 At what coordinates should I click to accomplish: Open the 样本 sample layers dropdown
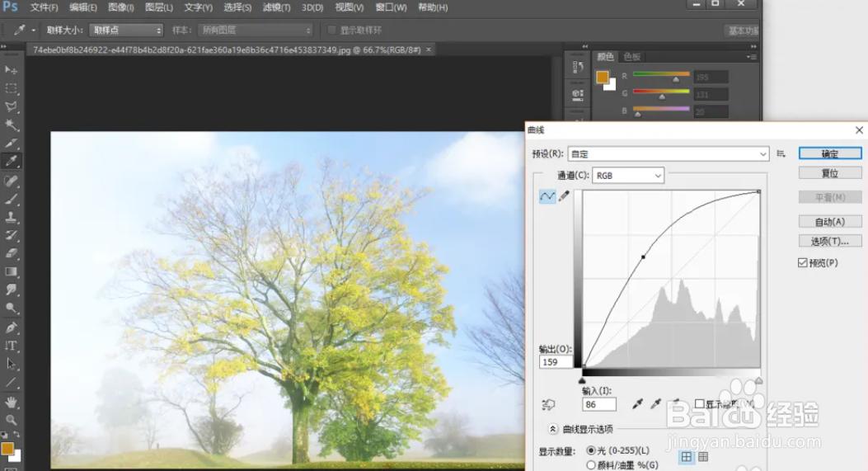(256, 30)
